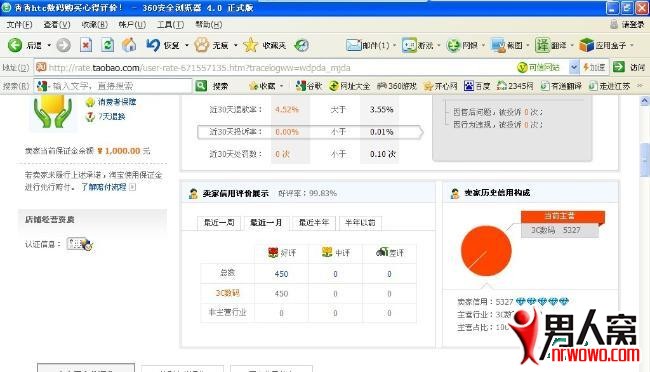Show more bookmarks overflow chevron

point(640,86)
